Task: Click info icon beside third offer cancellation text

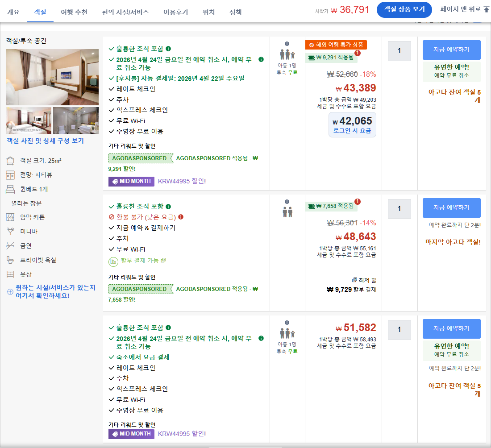Action: tap(261, 338)
